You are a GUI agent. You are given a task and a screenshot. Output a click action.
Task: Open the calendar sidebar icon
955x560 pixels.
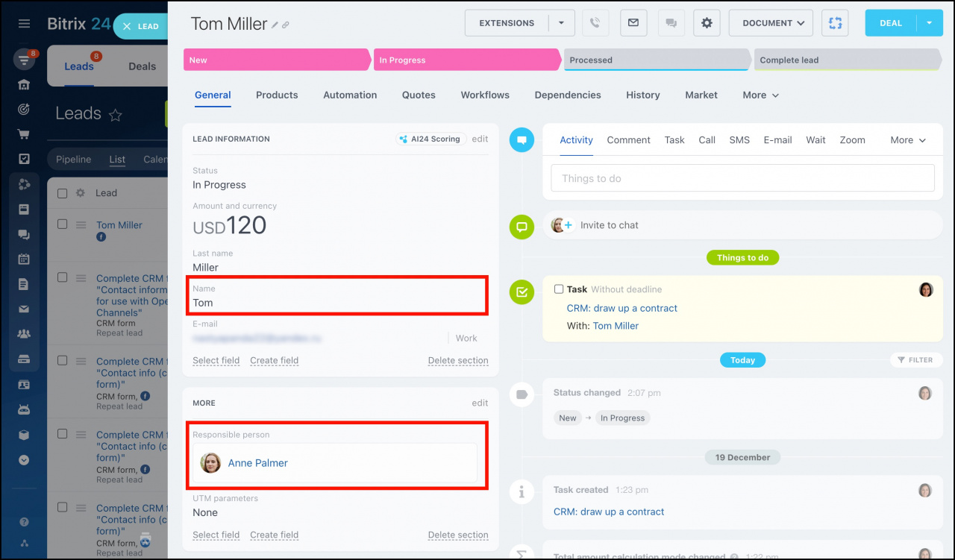(x=24, y=259)
